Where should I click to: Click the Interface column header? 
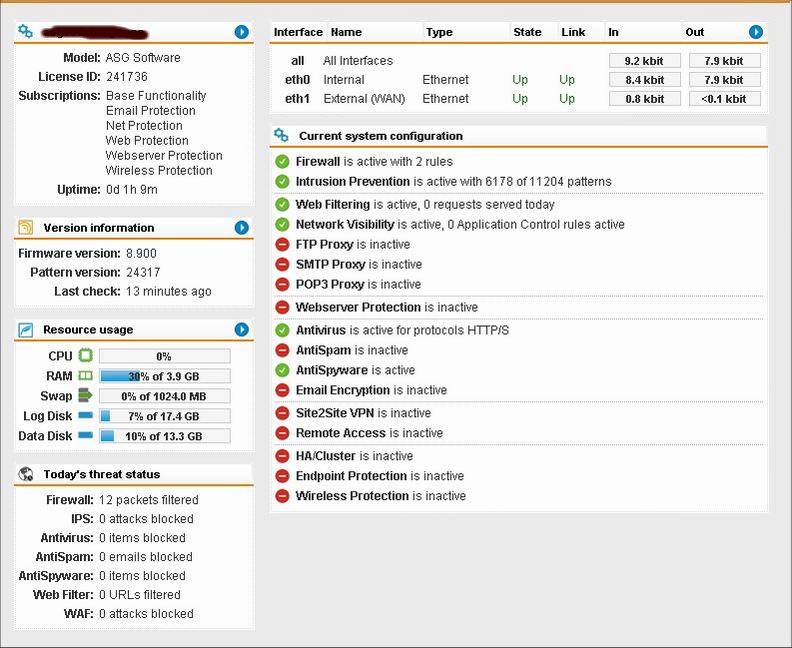(x=298, y=32)
